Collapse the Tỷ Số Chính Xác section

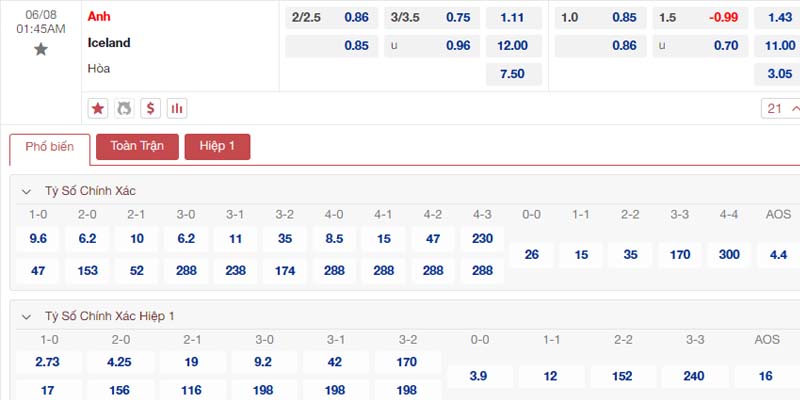pyautogui.click(x=26, y=192)
